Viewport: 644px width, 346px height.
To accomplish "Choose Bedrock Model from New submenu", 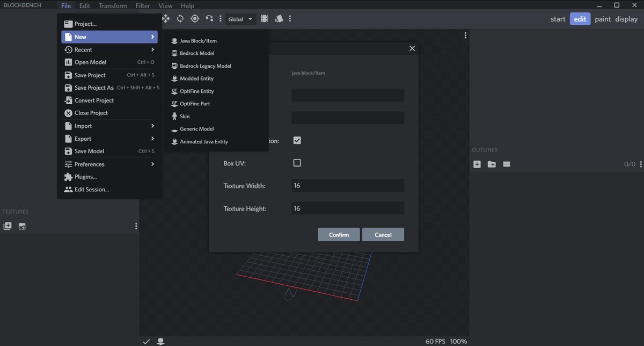I will point(216,53).
